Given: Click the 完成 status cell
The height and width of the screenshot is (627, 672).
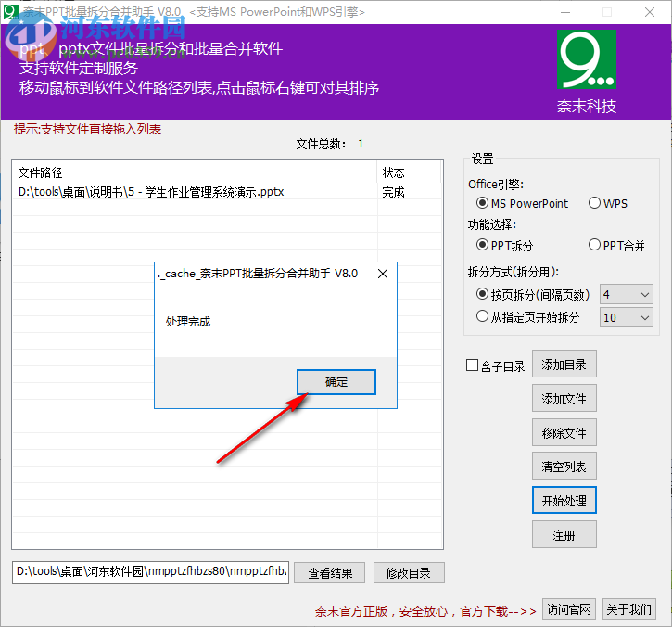Looking at the screenshot, I should coord(393,192).
